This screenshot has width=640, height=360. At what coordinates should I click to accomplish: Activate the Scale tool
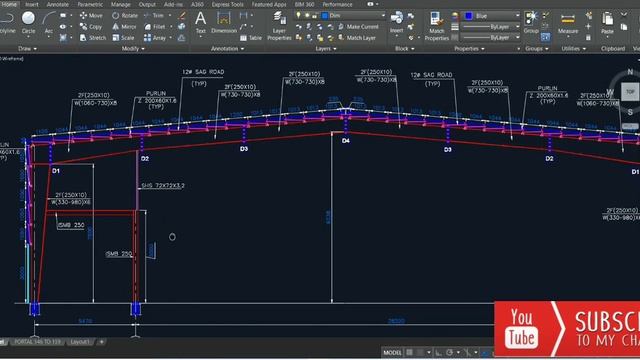(x=123, y=38)
